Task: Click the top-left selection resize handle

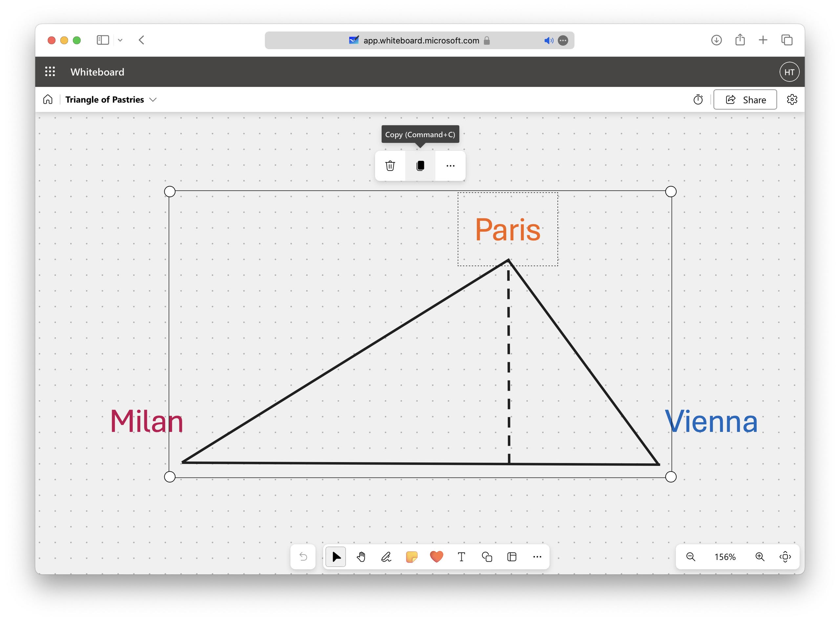Action: (x=170, y=191)
